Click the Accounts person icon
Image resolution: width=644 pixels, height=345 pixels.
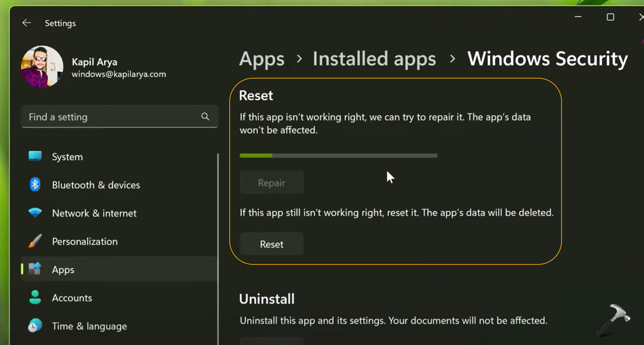(x=35, y=297)
